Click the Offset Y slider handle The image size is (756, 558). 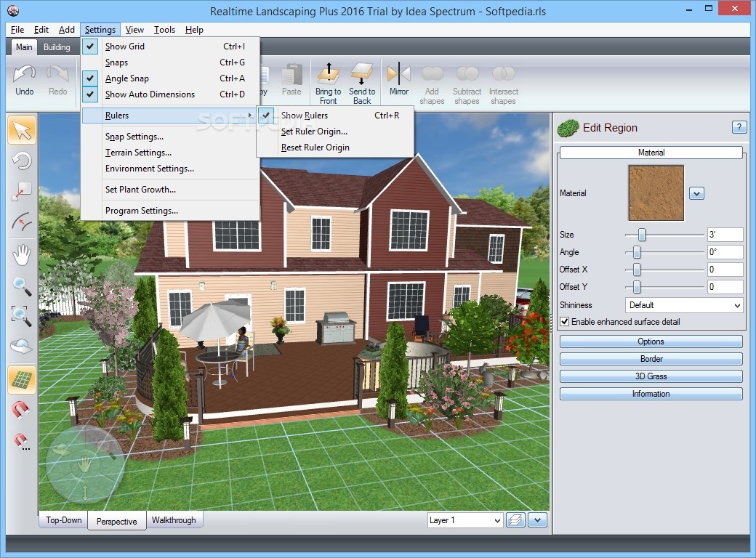[637, 287]
